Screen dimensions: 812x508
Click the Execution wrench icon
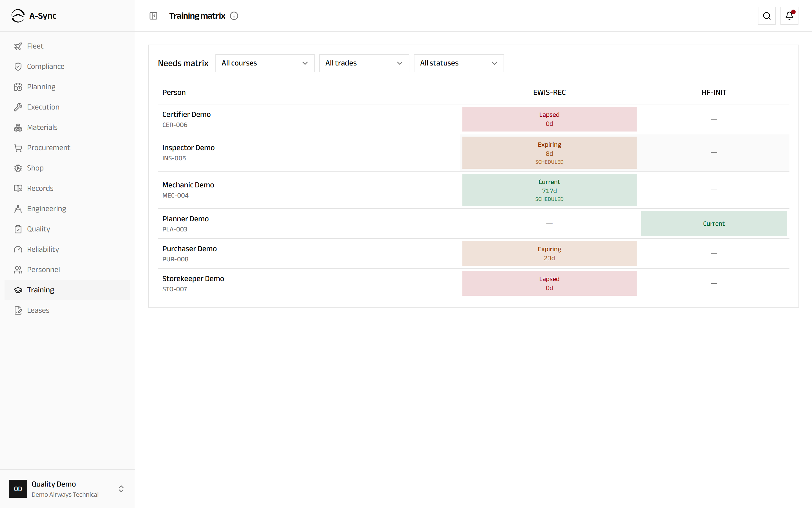[18, 107]
